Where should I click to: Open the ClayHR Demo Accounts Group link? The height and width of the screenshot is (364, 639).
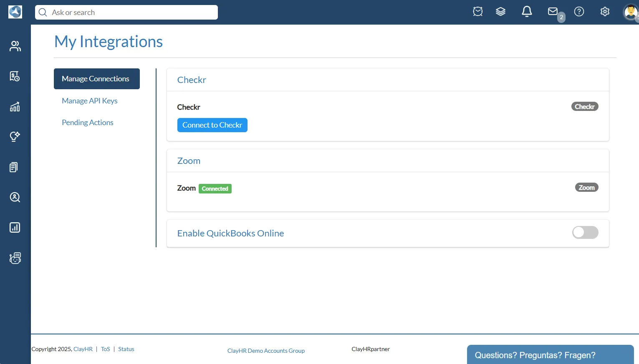tap(266, 351)
